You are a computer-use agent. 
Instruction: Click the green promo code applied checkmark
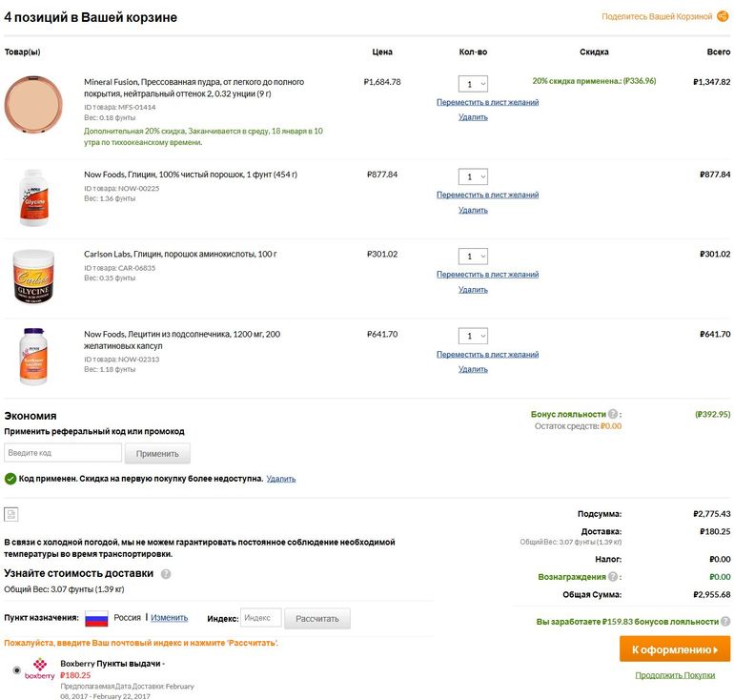10,479
